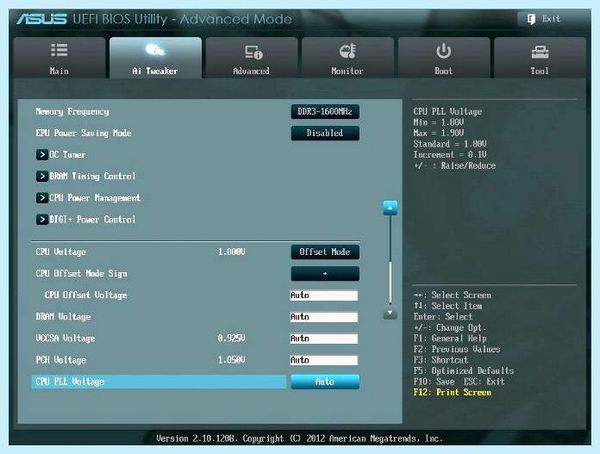Click the Max = 1.90V help line

[439, 133]
